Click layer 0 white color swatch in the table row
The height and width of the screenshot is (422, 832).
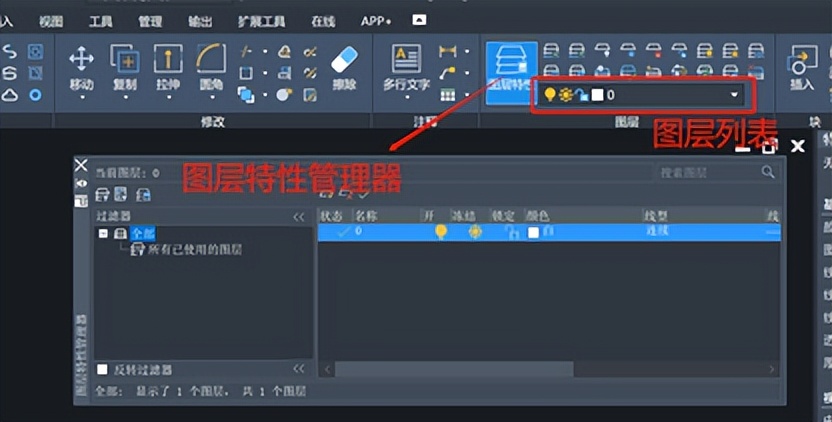(x=533, y=232)
